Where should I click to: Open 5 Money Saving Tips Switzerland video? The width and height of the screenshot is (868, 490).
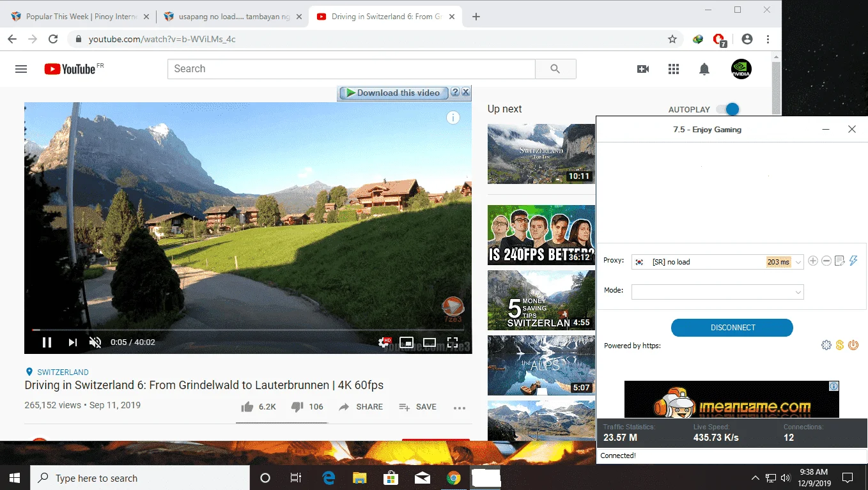pos(541,300)
